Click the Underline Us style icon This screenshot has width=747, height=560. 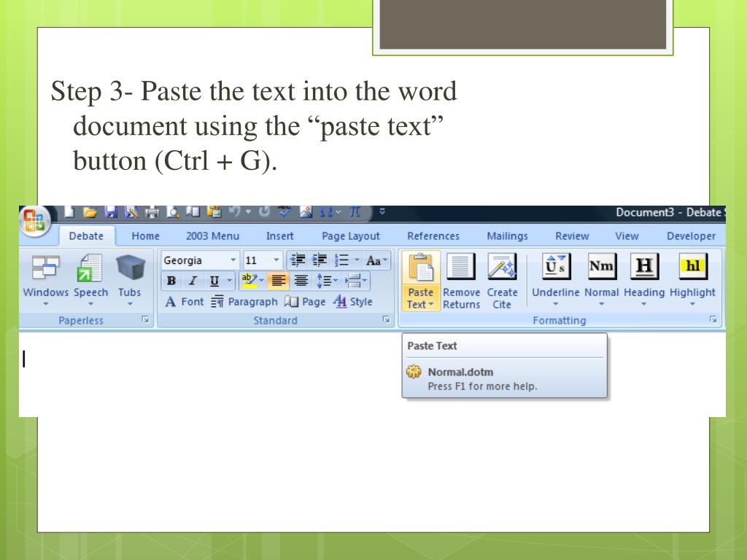tap(555, 267)
